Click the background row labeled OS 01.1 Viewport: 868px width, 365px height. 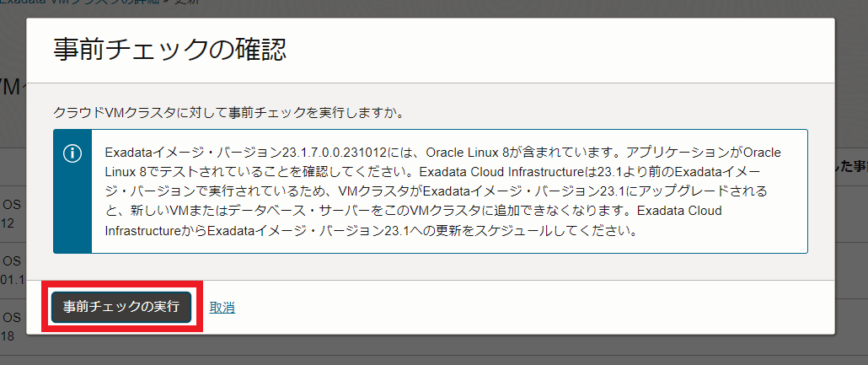click(x=11, y=269)
